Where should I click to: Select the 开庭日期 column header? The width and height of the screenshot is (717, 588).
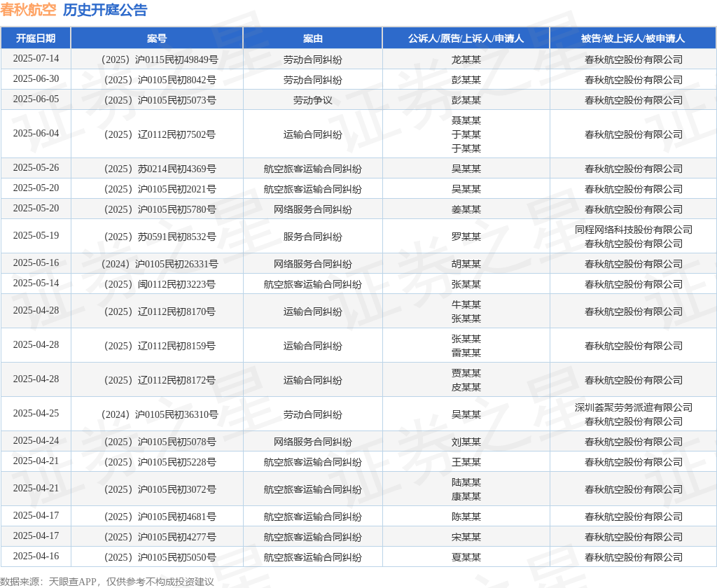click(x=36, y=38)
